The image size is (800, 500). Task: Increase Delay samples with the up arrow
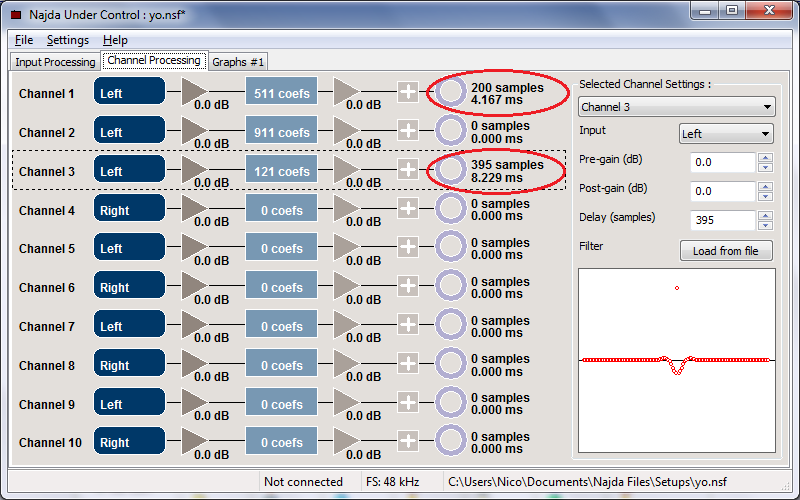pyautogui.click(x=765, y=215)
